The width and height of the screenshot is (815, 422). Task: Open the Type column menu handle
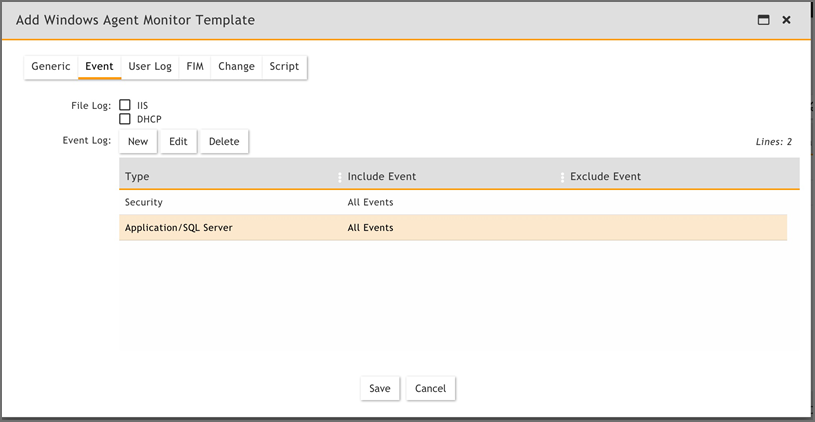340,177
